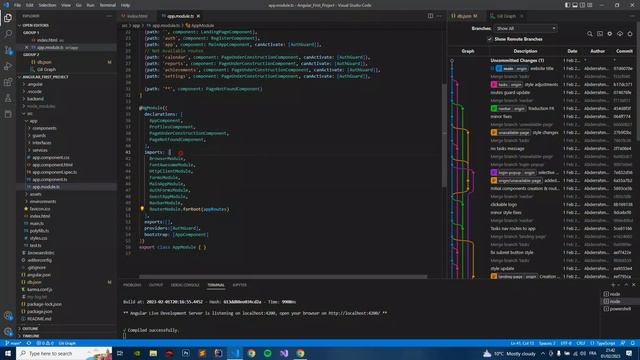Click the editor horizontal scrollbar
The width and height of the screenshot is (640, 360).
pos(283,277)
